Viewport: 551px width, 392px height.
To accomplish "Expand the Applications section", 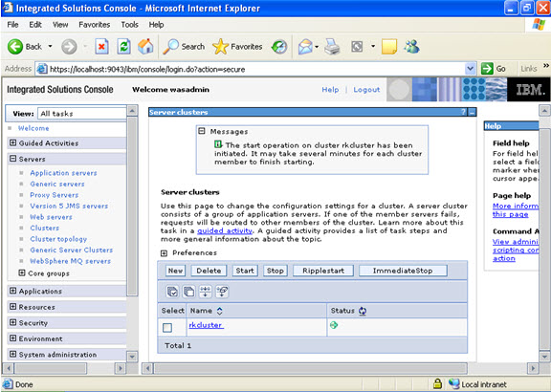I will [13, 291].
